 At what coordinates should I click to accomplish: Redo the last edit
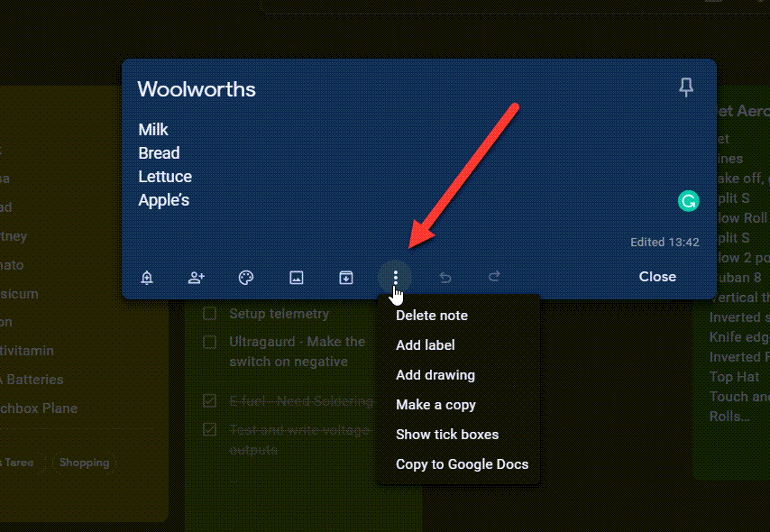(494, 277)
